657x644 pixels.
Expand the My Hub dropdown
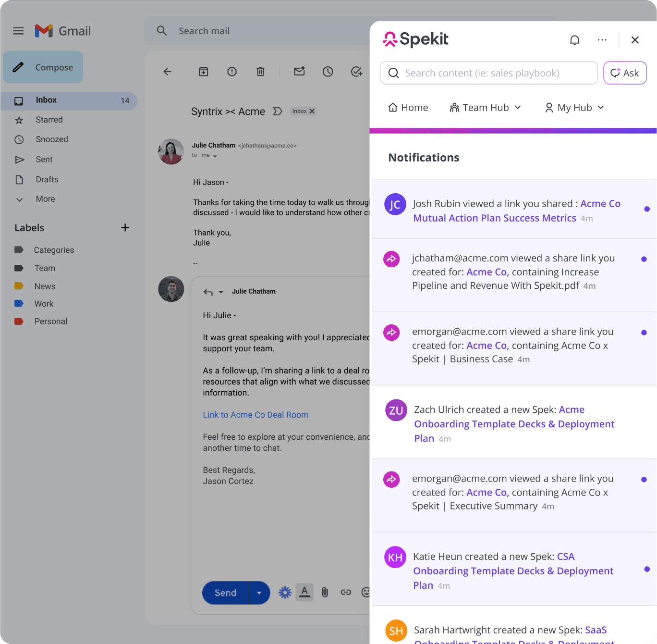point(574,108)
